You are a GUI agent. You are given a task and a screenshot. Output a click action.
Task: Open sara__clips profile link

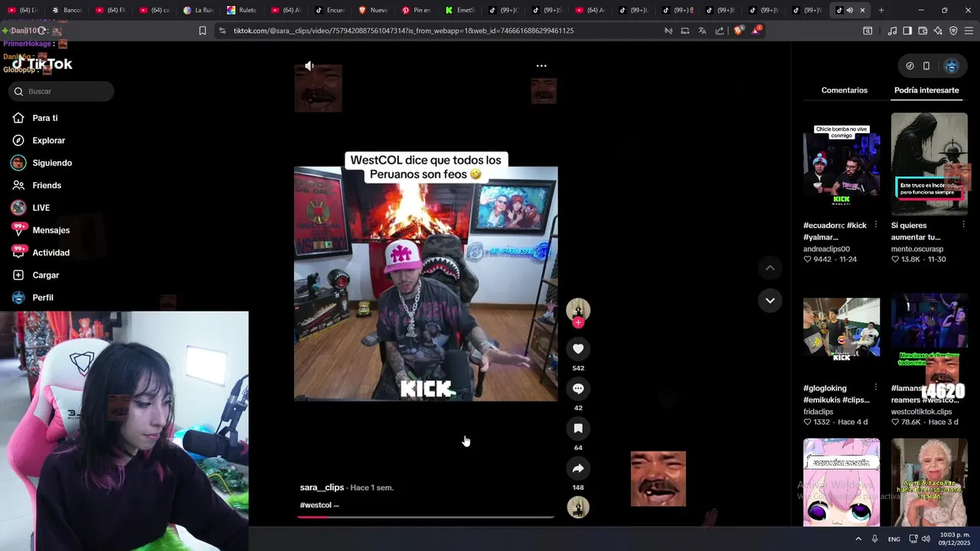point(322,487)
